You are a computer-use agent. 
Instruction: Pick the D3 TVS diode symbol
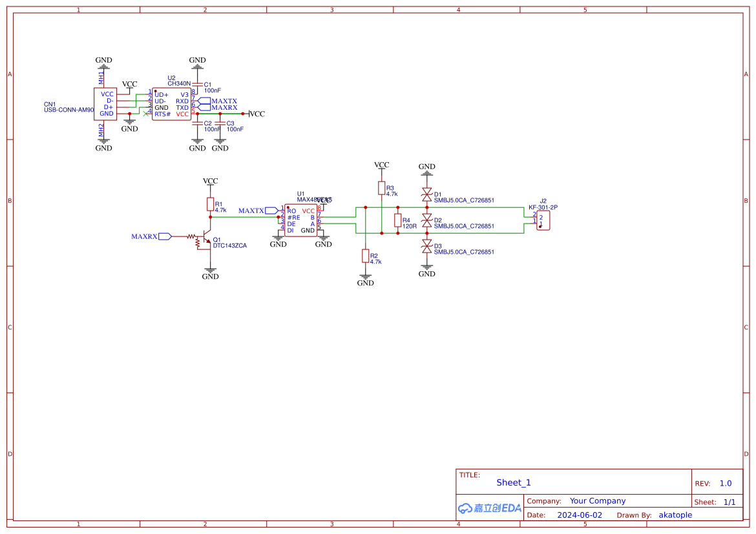pyautogui.click(x=426, y=246)
